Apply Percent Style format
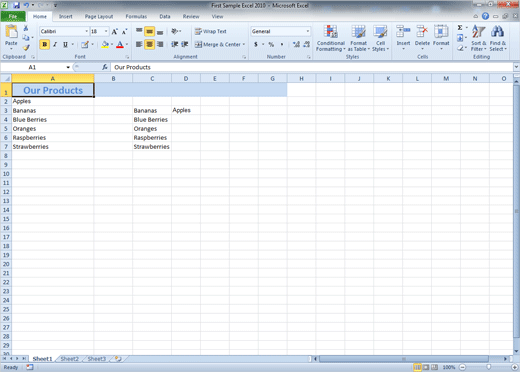The height and width of the screenshot is (372, 520). [271, 44]
